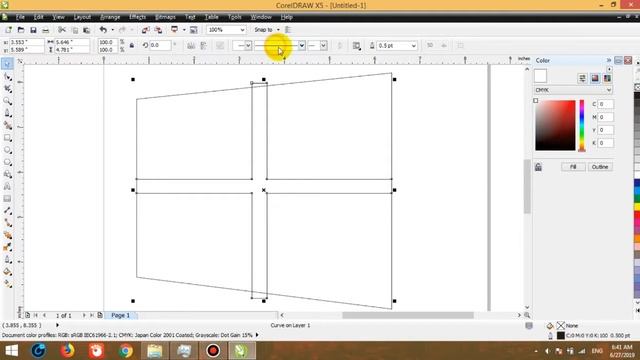This screenshot has height=360, width=640.
Task: Show color sliders in Color docker
Action: (582, 78)
